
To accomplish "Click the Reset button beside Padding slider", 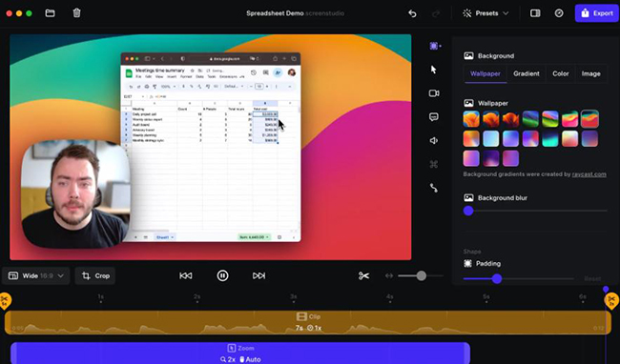I will point(592,279).
